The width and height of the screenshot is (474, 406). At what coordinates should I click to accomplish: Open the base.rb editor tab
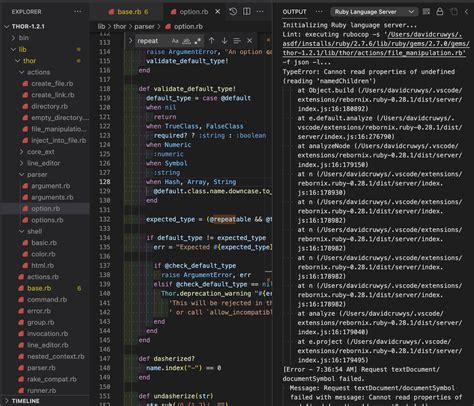pyautogui.click(x=128, y=12)
